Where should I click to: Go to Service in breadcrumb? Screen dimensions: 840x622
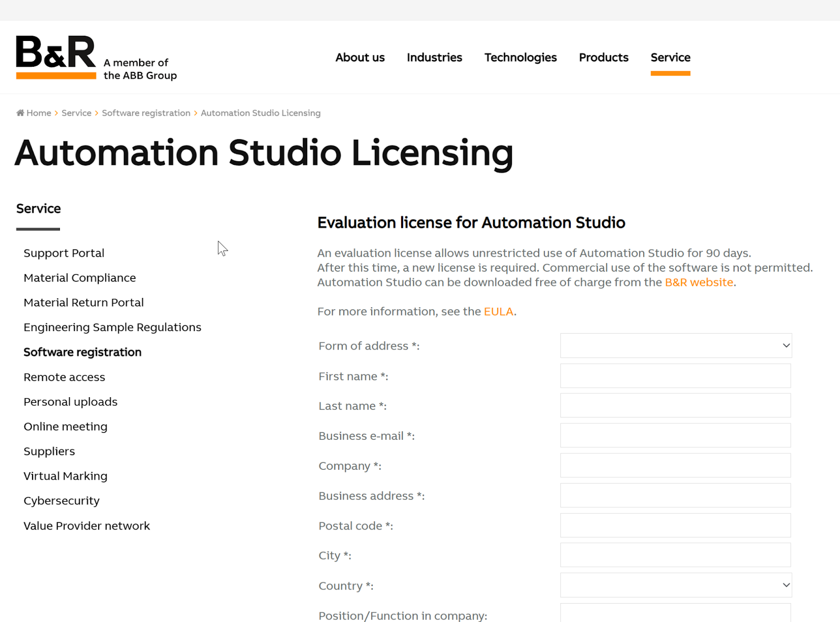pos(76,113)
